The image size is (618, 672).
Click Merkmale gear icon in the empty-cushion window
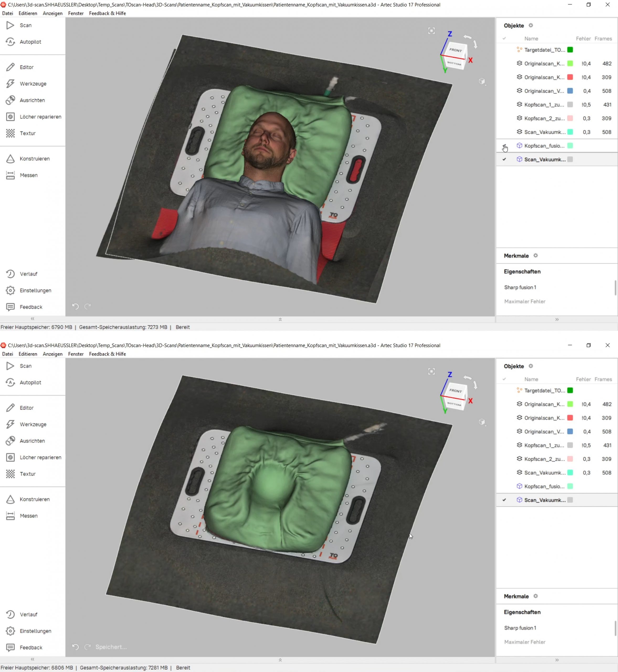(535, 596)
